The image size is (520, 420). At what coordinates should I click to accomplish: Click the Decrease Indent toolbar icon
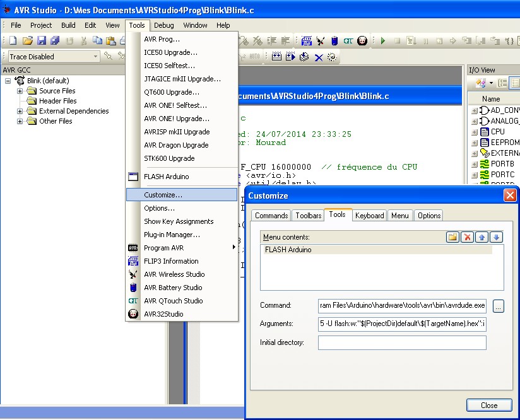285,41
